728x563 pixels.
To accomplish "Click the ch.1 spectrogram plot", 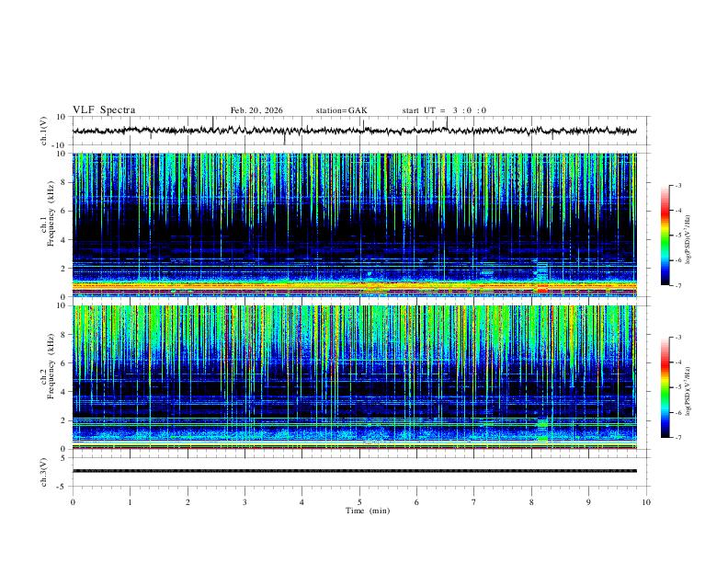I will [354, 224].
